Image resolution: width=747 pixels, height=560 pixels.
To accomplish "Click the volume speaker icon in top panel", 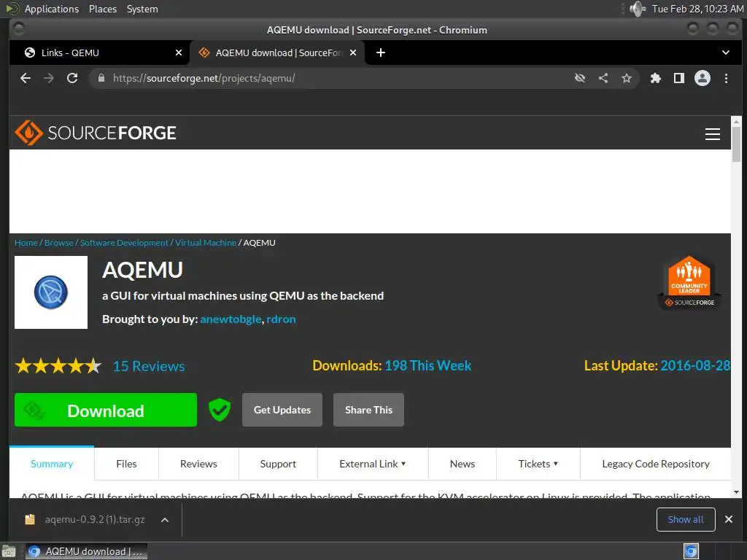I will [x=638, y=9].
